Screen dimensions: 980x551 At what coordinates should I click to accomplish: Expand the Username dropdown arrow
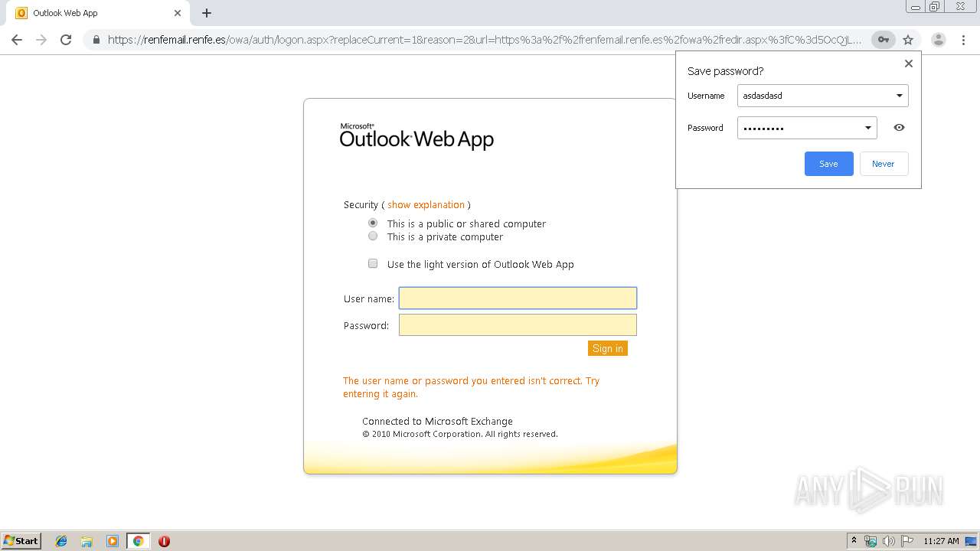tap(900, 96)
